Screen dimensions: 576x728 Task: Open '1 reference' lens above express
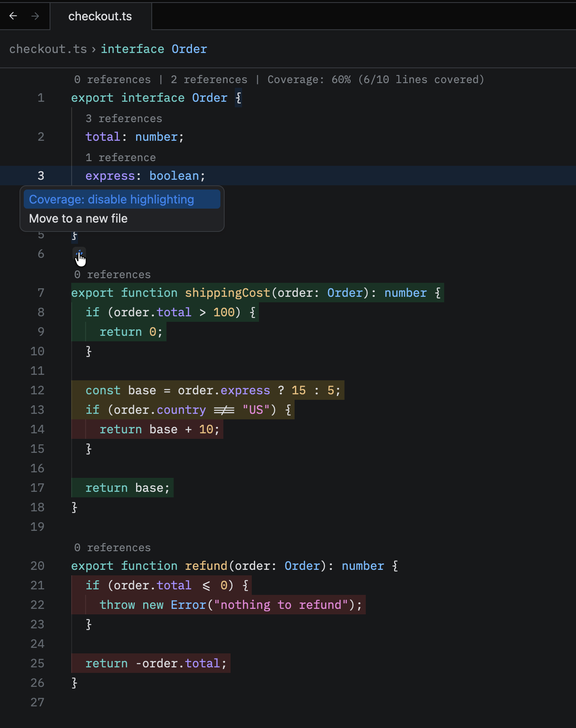[121, 158]
